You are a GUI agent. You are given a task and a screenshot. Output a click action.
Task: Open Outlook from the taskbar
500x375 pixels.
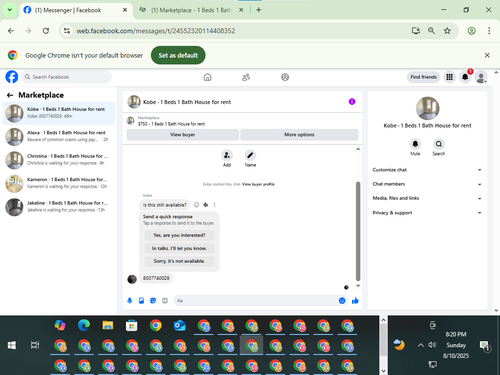click(180, 325)
